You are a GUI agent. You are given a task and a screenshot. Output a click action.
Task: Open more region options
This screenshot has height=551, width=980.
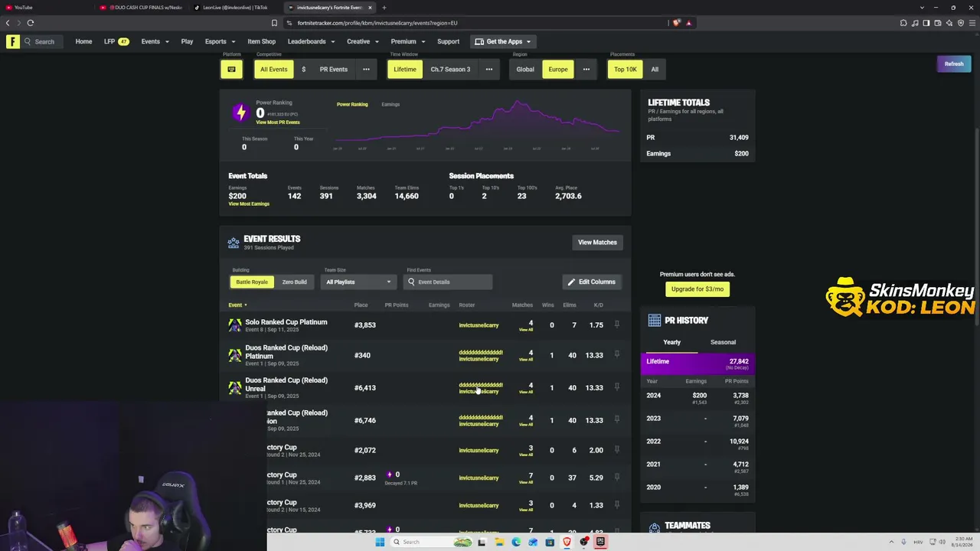pyautogui.click(x=586, y=69)
